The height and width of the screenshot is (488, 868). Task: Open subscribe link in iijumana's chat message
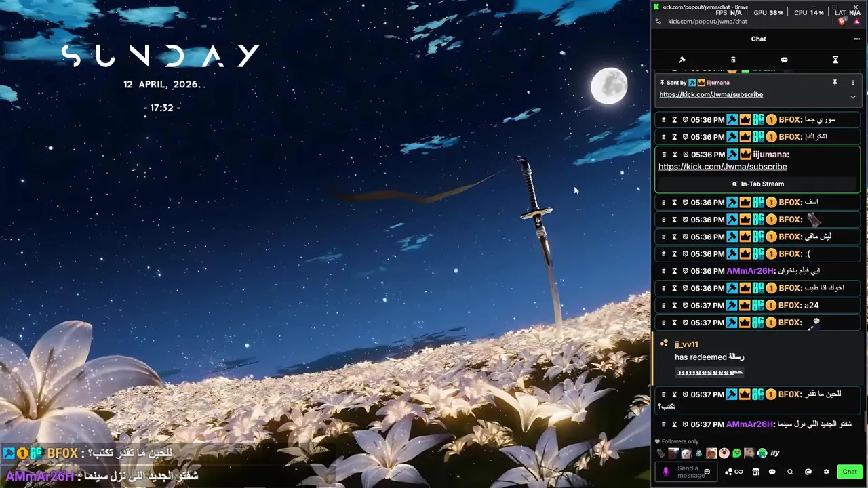pos(722,167)
